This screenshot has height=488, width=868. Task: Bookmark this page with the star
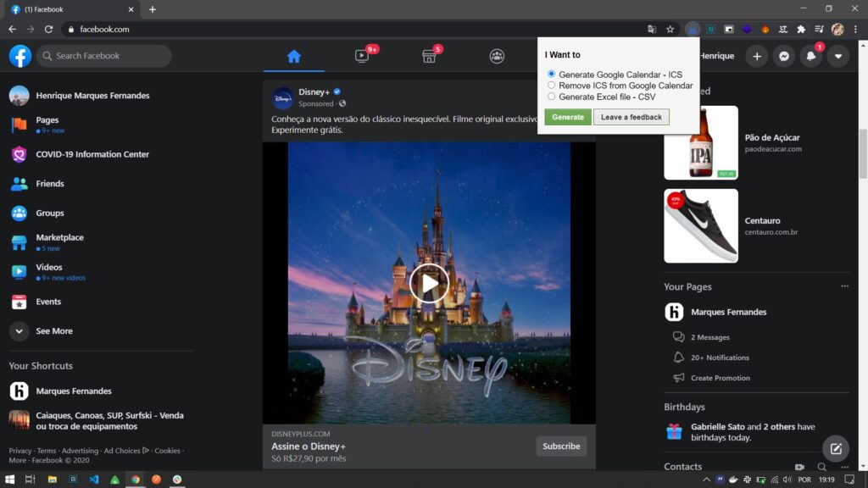tap(670, 30)
